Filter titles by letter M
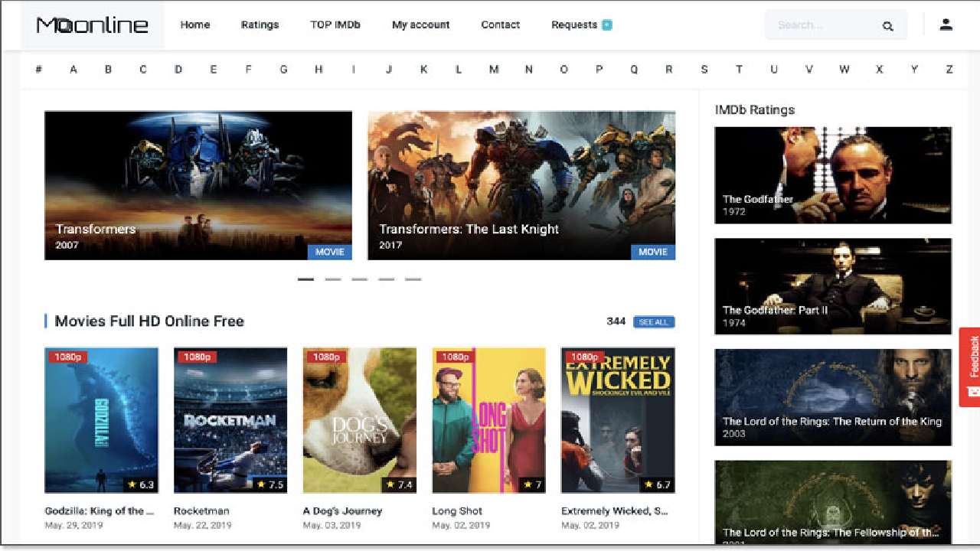Image resolution: width=980 pixels, height=551 pixels. point(494,69)
